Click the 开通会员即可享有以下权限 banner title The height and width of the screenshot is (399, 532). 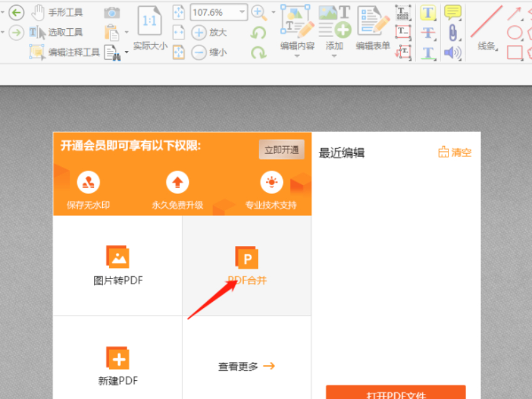click(x=130, y=146)
